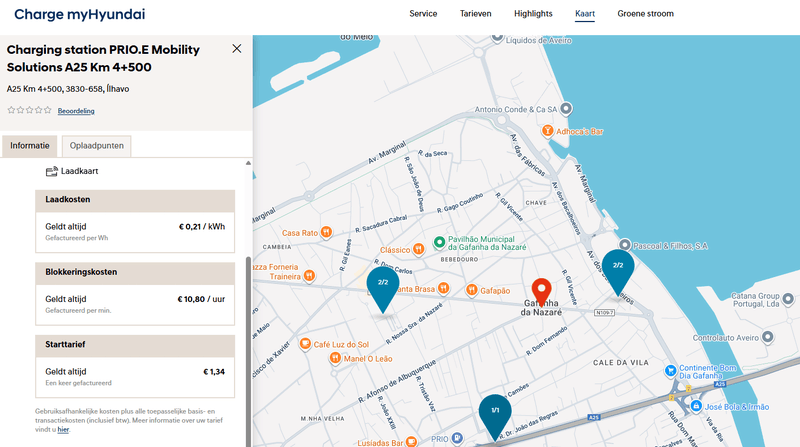Open the Charge myHyundai home logo
The image size is (800, 447).
click(x=80, y=14)
